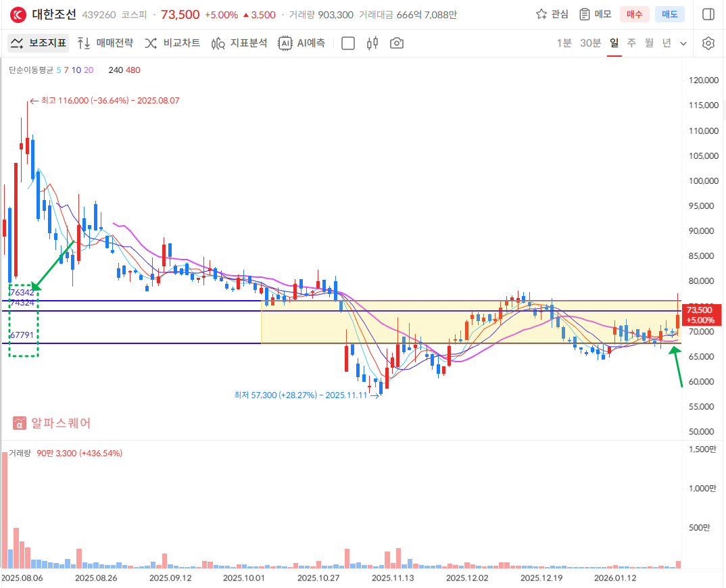
Task: Open the 매매전략 trading strategy tool
Action: point(105,43)
